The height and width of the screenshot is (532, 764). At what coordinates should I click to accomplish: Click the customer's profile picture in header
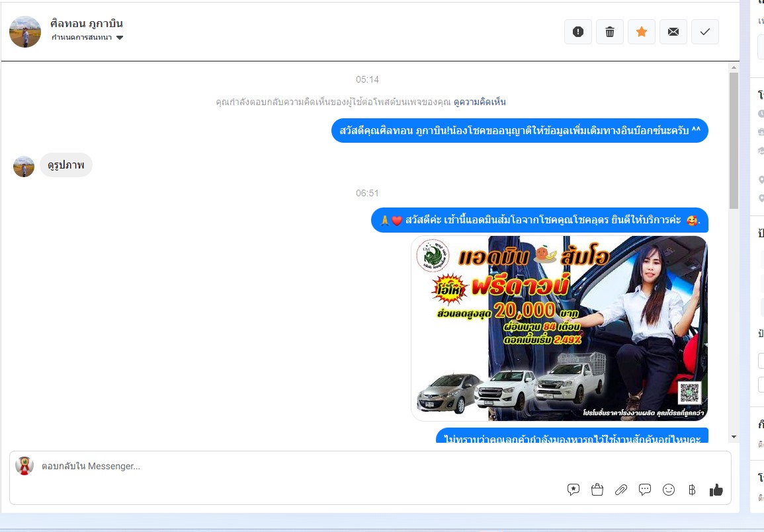tap(25, 32)
